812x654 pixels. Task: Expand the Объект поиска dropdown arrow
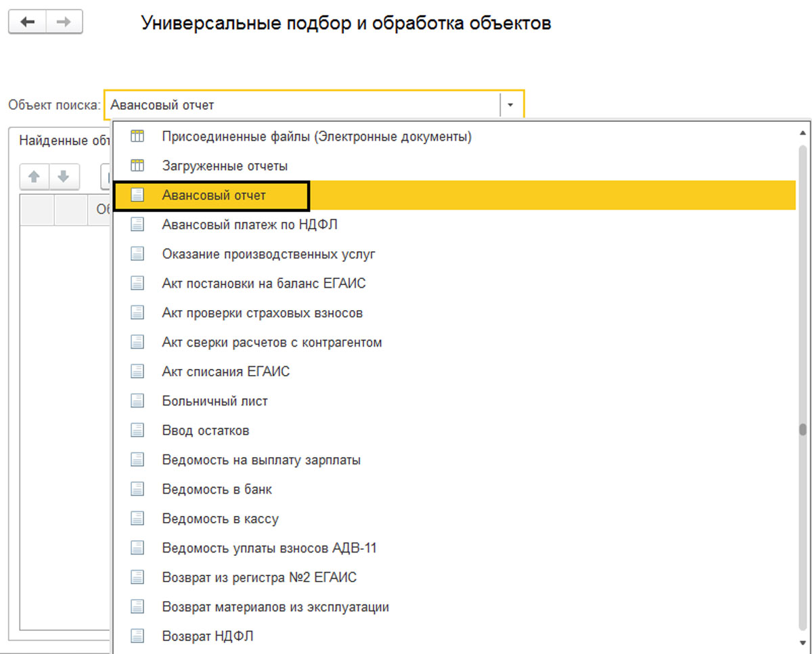pos(511,105)
